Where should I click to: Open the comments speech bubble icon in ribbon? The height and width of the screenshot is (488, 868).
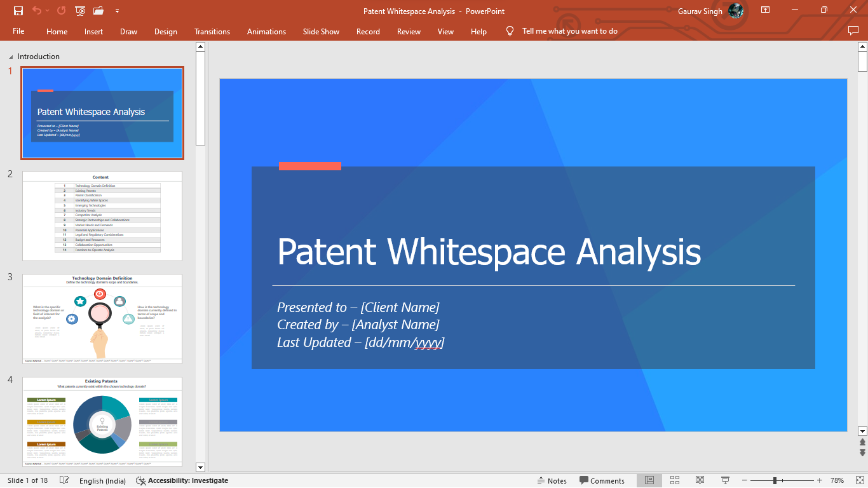853,30
